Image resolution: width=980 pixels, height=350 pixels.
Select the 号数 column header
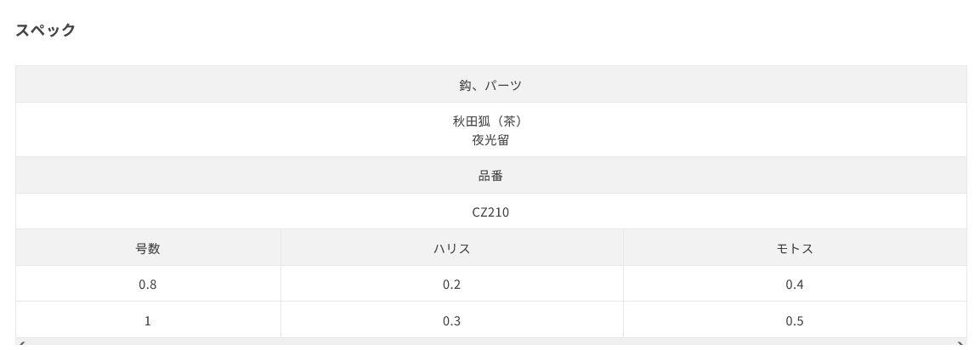coord(148,248)
